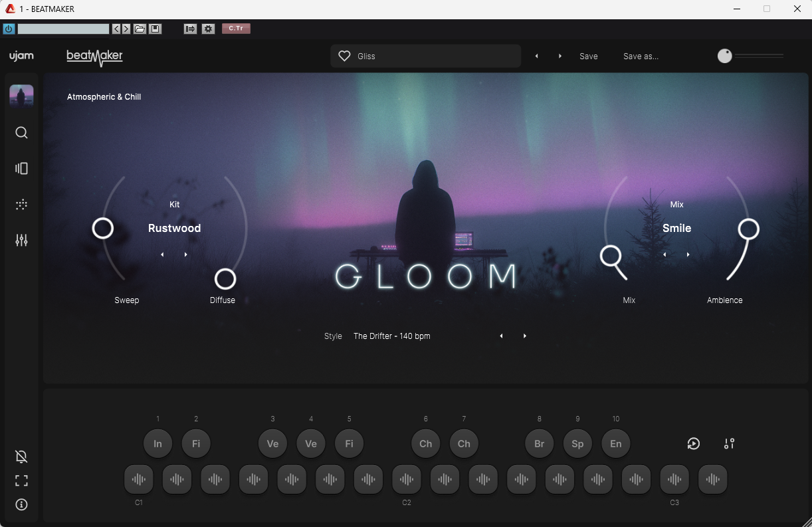Image resolution: width=812 pixels, height=527 pixels.
Task: Open the Gliss preset browser field
Action: click(x=425, y=56)
